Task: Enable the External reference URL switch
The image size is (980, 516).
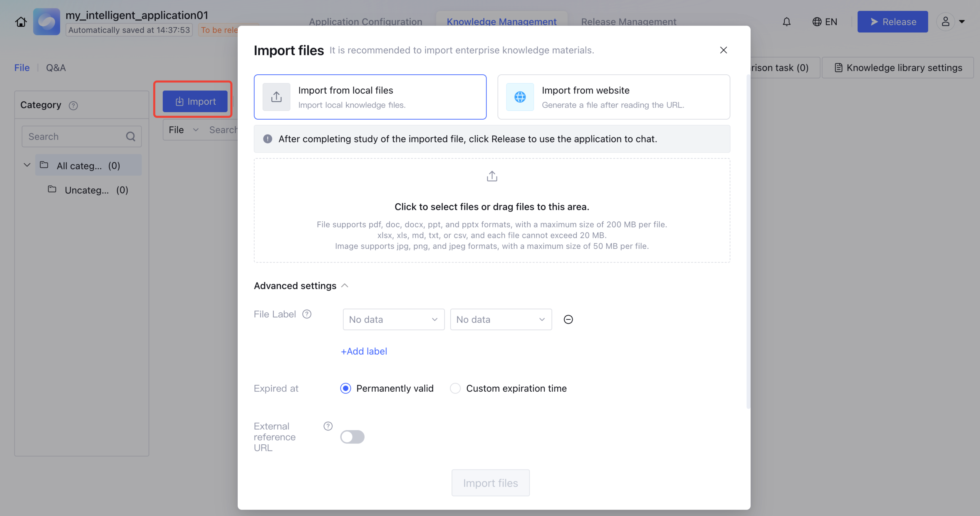Action: click(352, 436)
